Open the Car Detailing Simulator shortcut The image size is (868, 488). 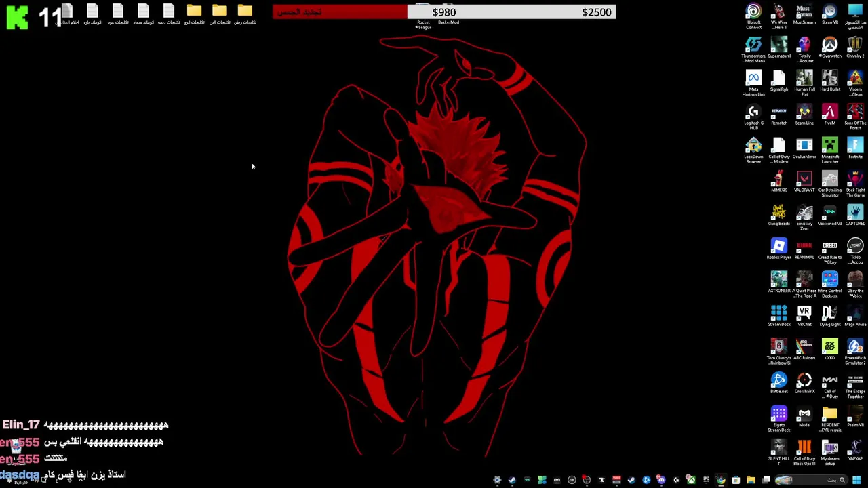830,184
